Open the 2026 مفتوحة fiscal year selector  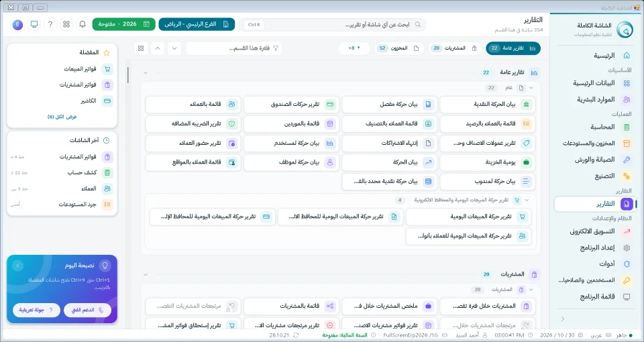tap(123, 24)
